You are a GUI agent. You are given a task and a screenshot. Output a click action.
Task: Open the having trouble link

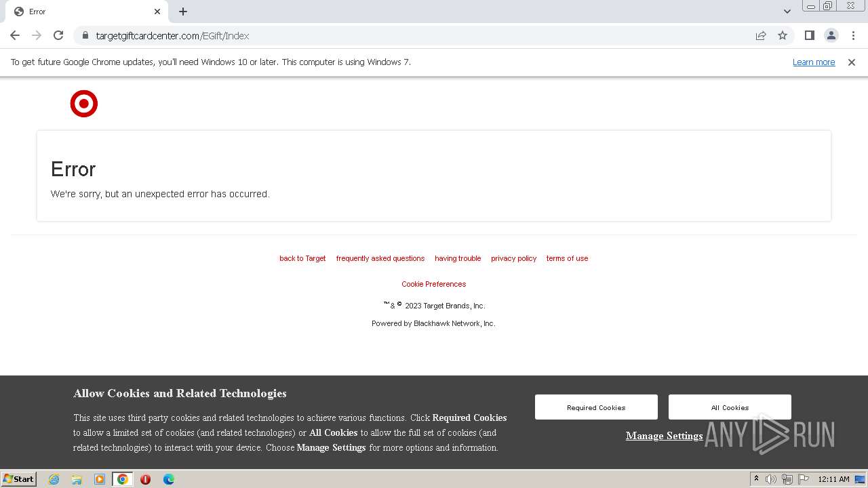[x=458, y=258]
